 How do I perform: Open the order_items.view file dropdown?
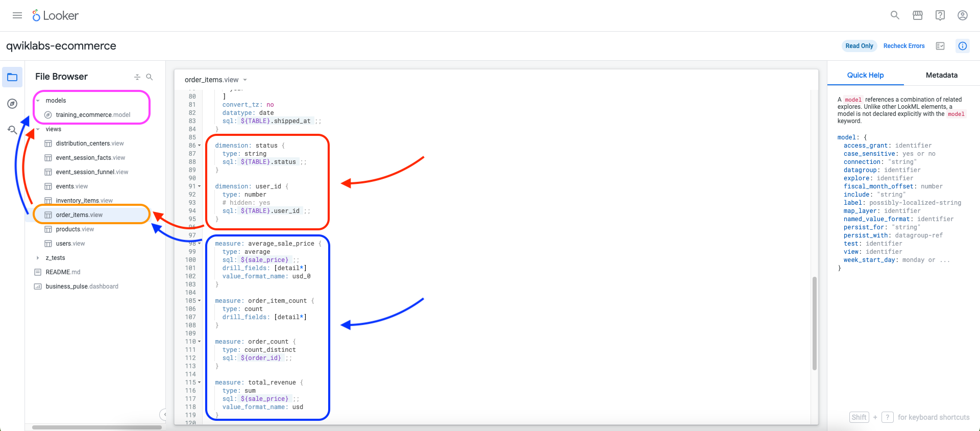pyautogui.click(x=245, y=80)
